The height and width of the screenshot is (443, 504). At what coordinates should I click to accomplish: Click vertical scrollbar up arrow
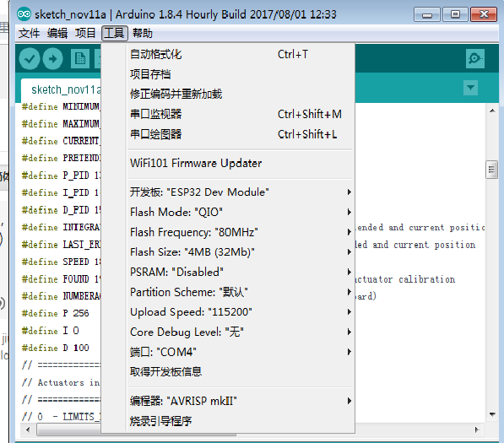point(492,111)
